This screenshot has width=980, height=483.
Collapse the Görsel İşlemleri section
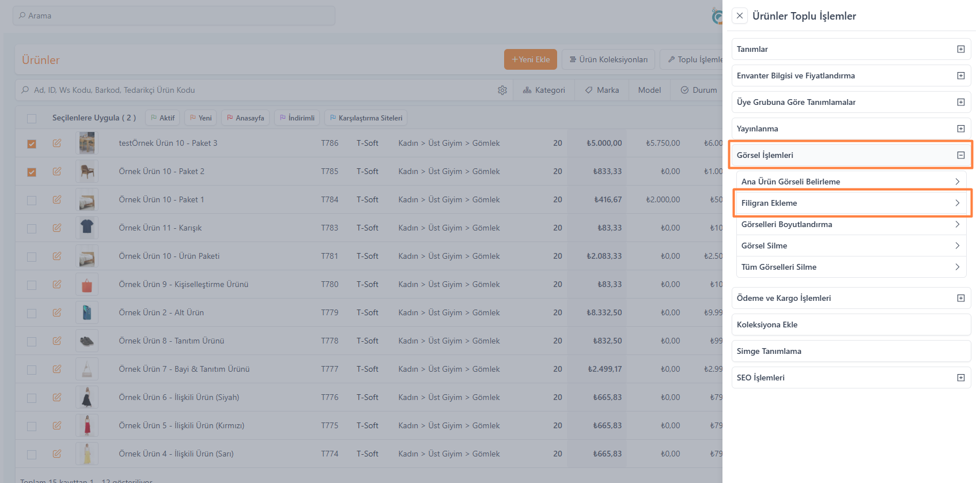pos(960,156)
